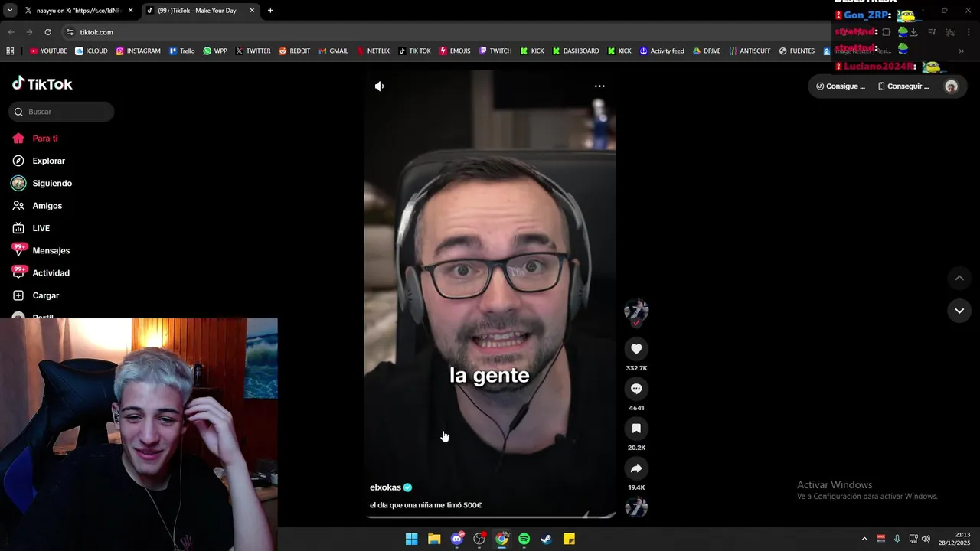Screen dimensions: 980x551
Task: Mute the TikTok video sound
Action: click(379, 86)
